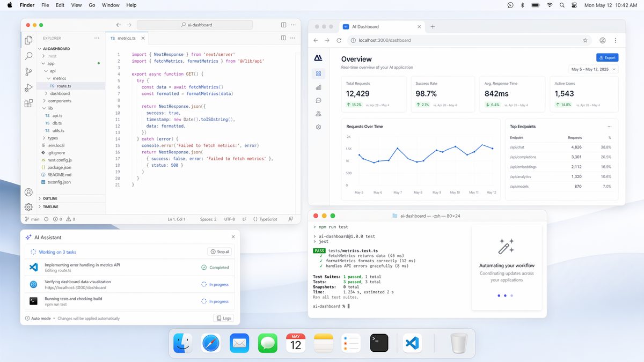Viewport: 644px width, 362px height.
Task: Click the analytics bar chart icon in dashboard sidebar
Action: click(318, 87)
